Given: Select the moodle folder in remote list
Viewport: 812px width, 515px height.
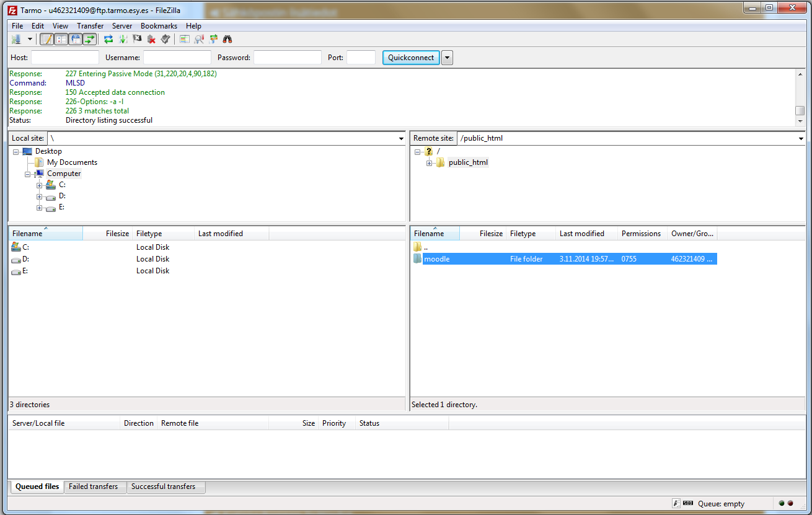Looking at the screenshot, I should pos(565,259).
